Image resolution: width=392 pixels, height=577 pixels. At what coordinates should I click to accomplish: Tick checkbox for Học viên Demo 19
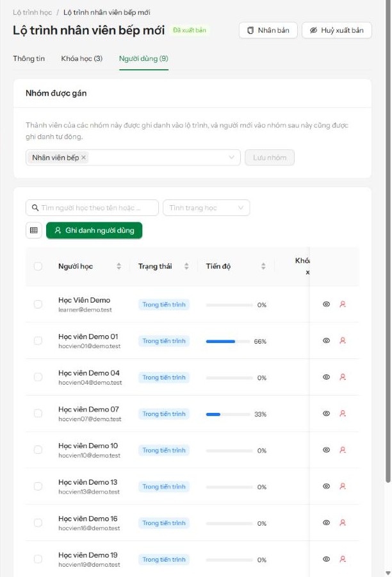(x=38, y=559)
